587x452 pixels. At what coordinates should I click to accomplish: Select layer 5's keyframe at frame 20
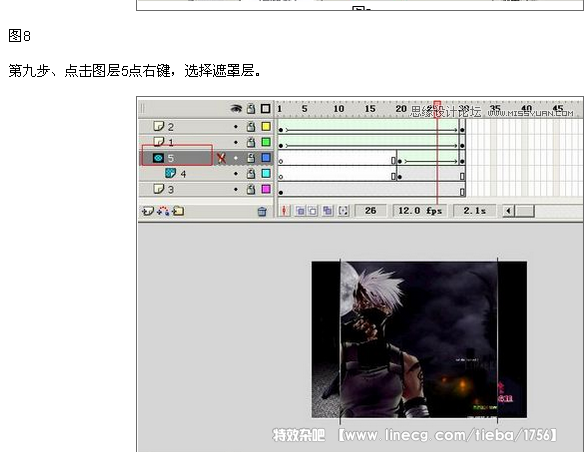click(399, 161)
